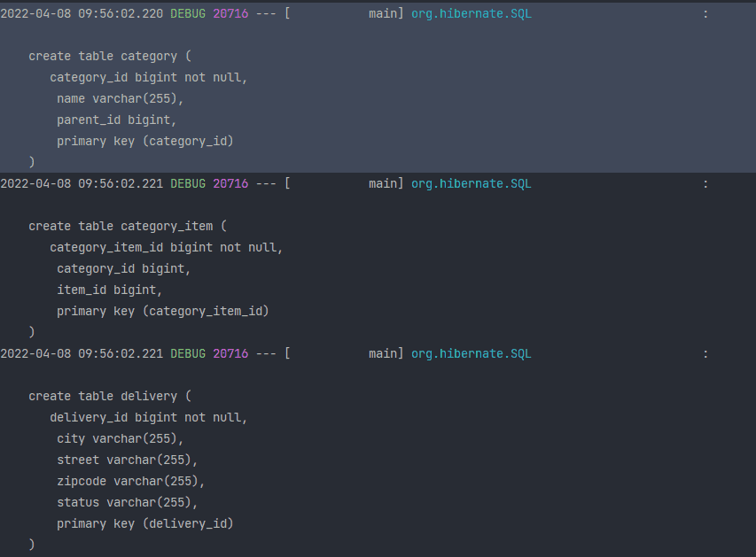The width and height of the screenshot is (756, 557).
Task: Click the 'create table delivery (' line
Action: 110,397
